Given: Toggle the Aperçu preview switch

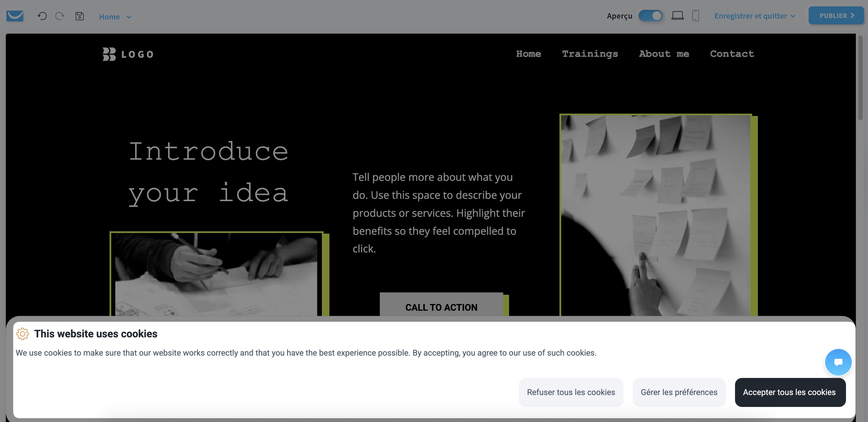Looking at the screenshot, I should coord(651,15).
